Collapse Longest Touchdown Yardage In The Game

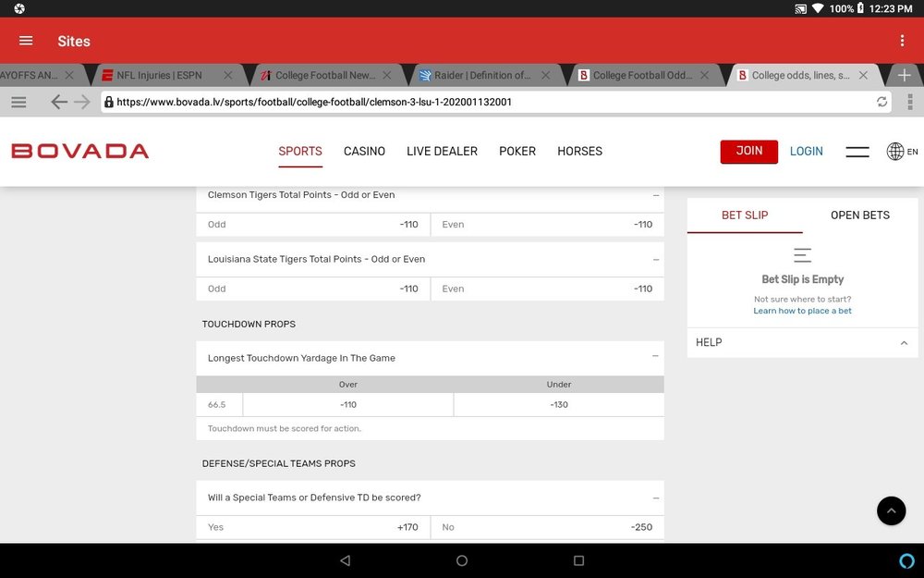(655, 356)
